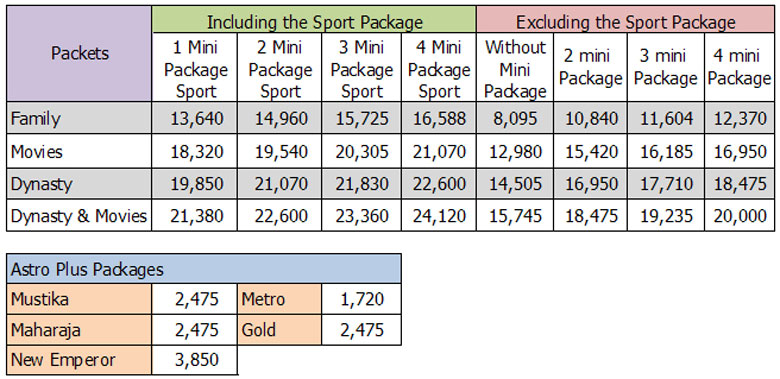This screenshot has width=780, height=379.
Task: Click the Maharaja label cell
Action: (79, 330)
